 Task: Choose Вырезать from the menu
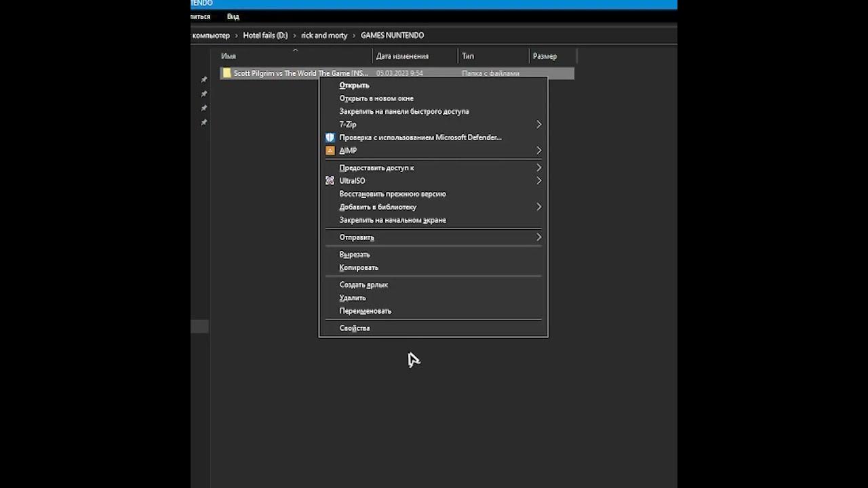355,255
